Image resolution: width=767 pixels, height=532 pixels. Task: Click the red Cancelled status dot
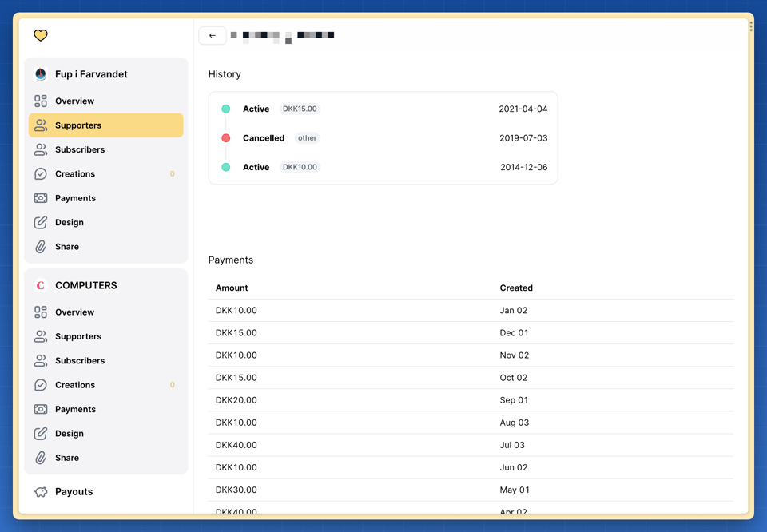pyautogui.click(x=226, y=138)
